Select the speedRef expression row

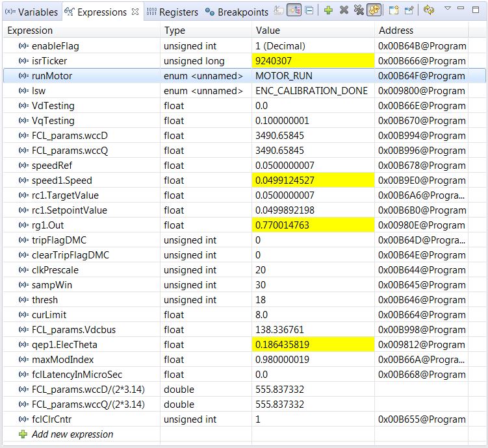tap(52, 166)
